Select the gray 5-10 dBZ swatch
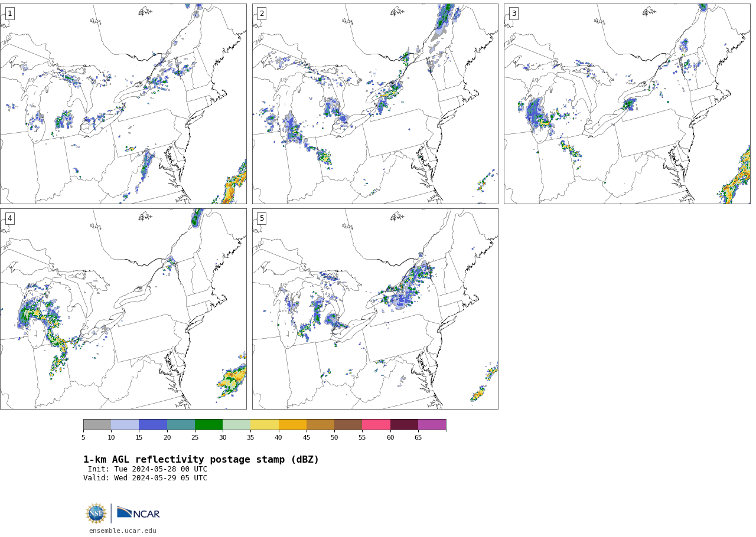 click(97, 425)
